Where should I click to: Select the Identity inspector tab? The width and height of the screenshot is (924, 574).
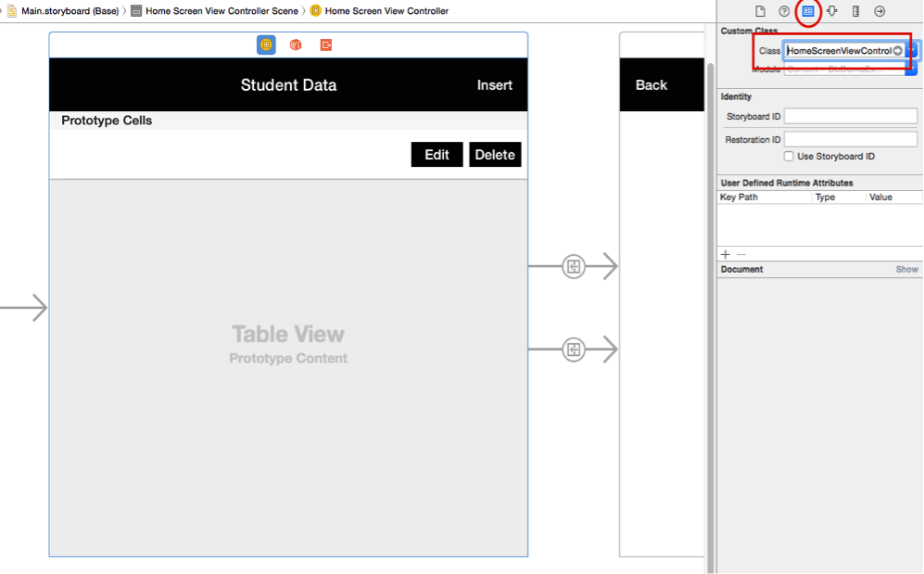808,11
